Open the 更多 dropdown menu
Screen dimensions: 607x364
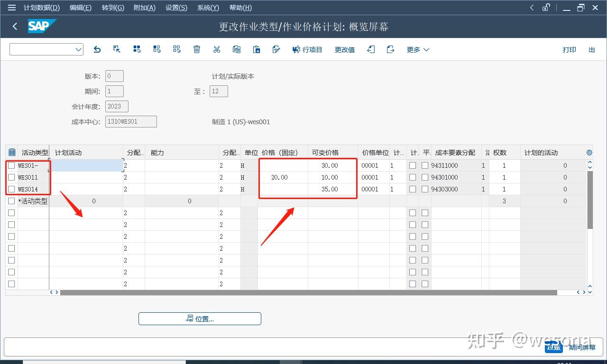417,49
